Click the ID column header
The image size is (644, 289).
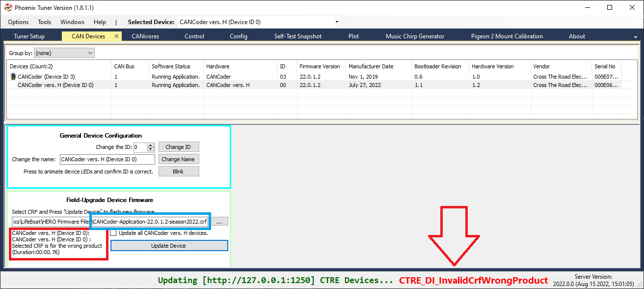point(287,66)
